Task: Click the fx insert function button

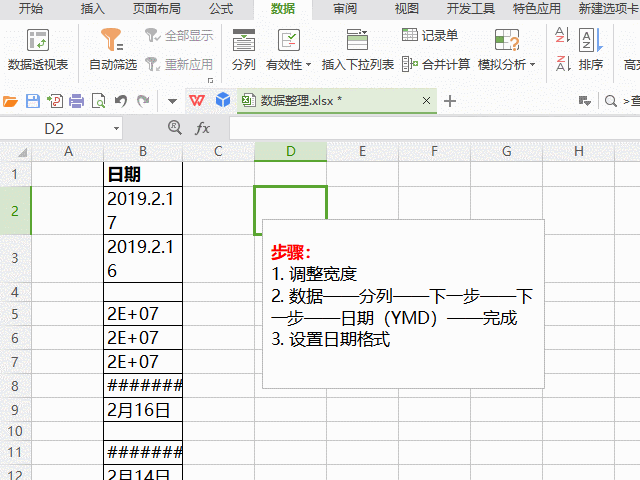Action: [x=202, y=129]
